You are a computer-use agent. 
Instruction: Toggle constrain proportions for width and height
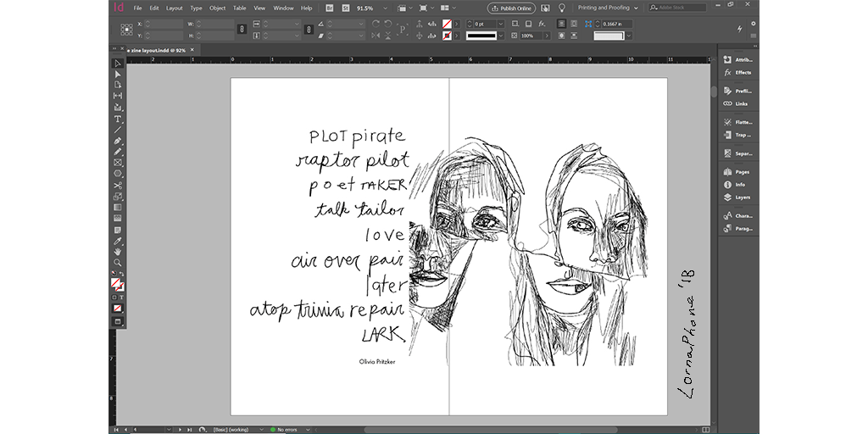(x=242, y=30)
